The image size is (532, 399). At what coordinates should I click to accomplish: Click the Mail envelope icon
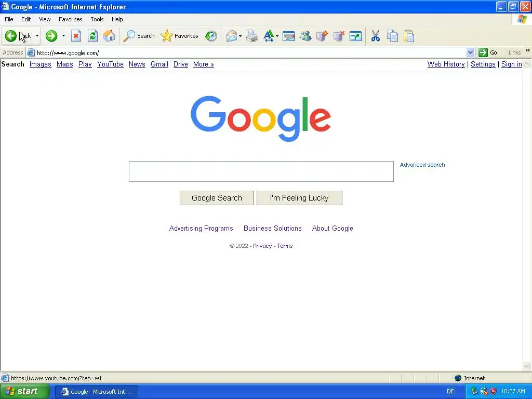coord(232,36)
